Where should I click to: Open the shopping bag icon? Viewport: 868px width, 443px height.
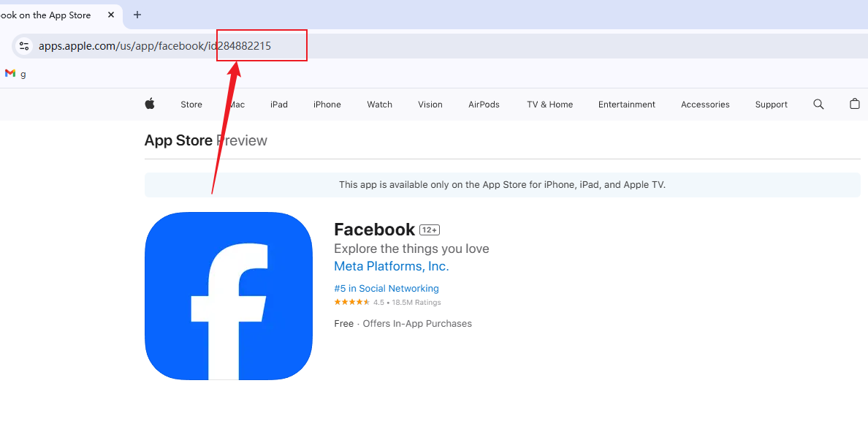pyautogui.click(x=854, y=105)
